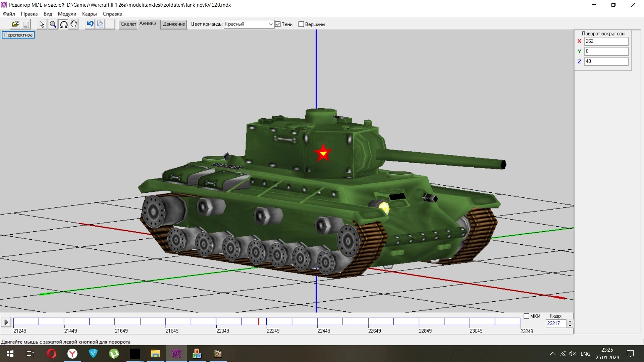
Task: Open the Модули menu
Action: coord(67,14)
